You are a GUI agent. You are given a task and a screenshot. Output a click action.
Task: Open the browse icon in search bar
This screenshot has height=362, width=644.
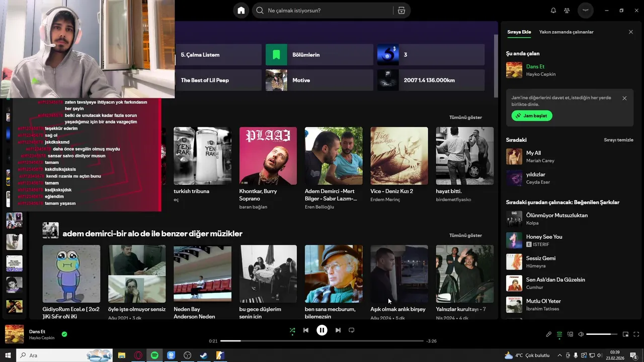pos(401,11)
